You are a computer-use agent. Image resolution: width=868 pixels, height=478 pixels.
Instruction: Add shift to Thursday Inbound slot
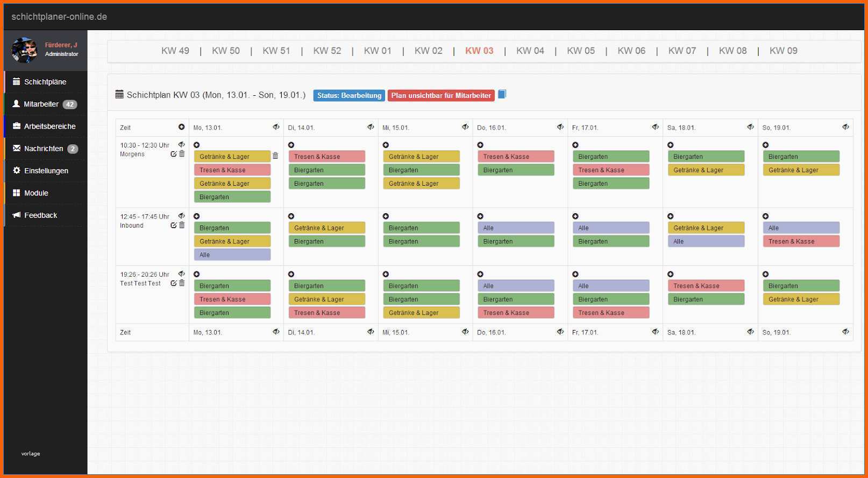pos(481,216)
